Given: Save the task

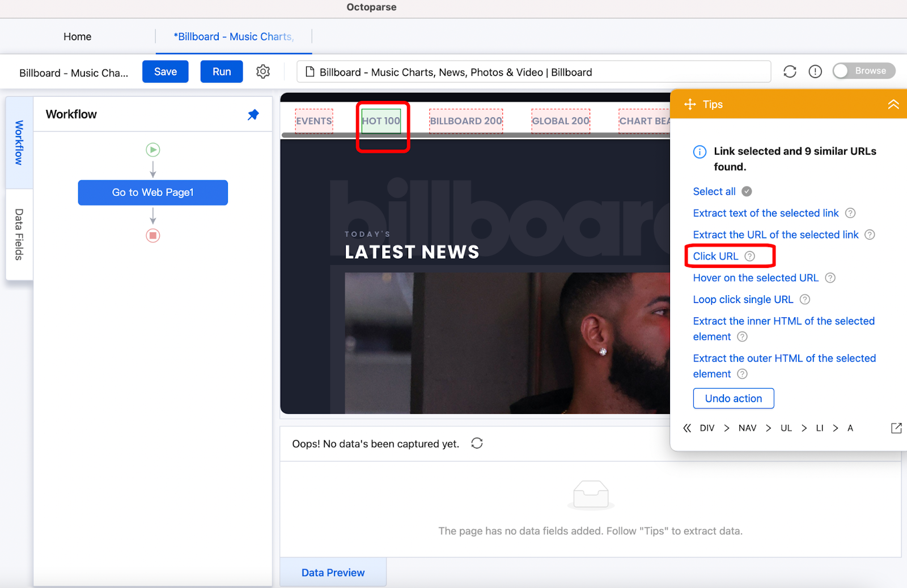Looking at the screenshot, I should click(x=166, y=72).
